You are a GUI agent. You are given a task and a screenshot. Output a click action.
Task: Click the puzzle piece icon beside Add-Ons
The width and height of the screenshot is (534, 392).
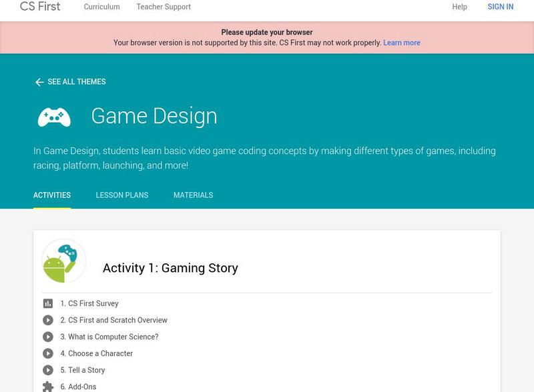(x=48, y=387)
